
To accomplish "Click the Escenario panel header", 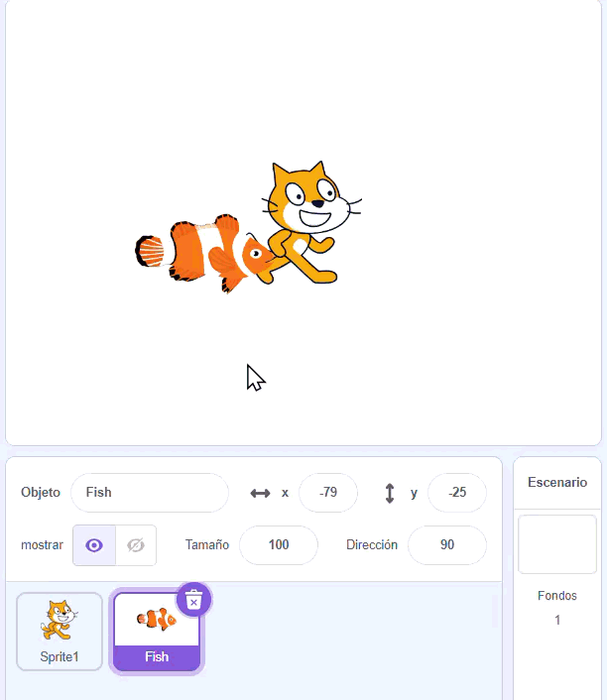I will click(557, 482).
